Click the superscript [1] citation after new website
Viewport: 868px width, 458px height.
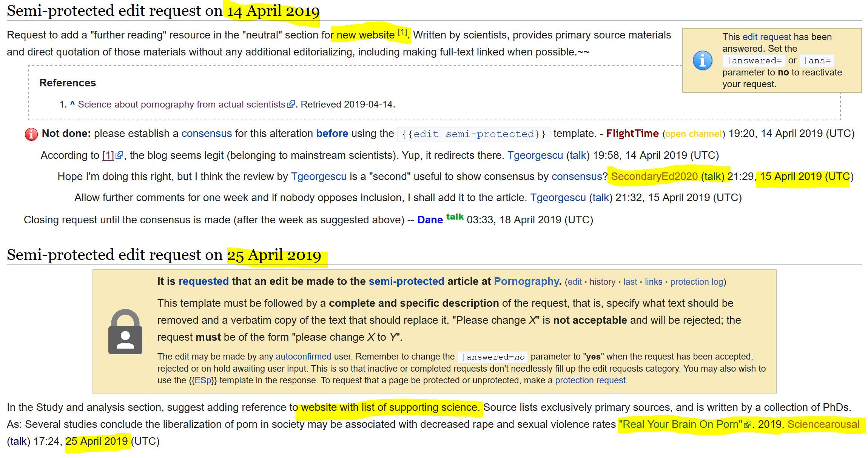click(x=402, y=32)
